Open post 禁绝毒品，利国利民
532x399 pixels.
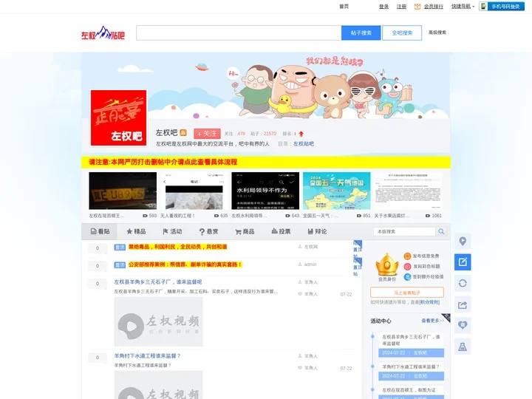(x=177, y=247)
